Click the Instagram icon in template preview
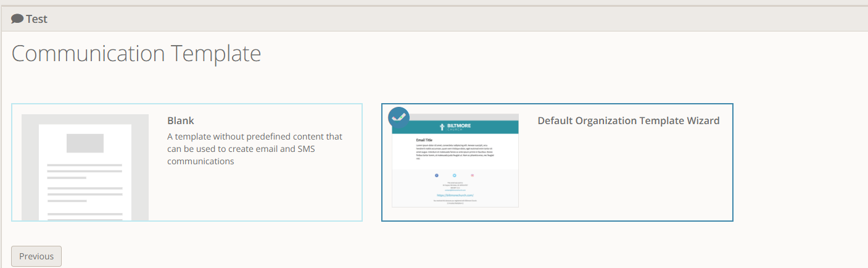Viewport: 868px width, 268px height. pyautogui.click(x=473, y=175)
